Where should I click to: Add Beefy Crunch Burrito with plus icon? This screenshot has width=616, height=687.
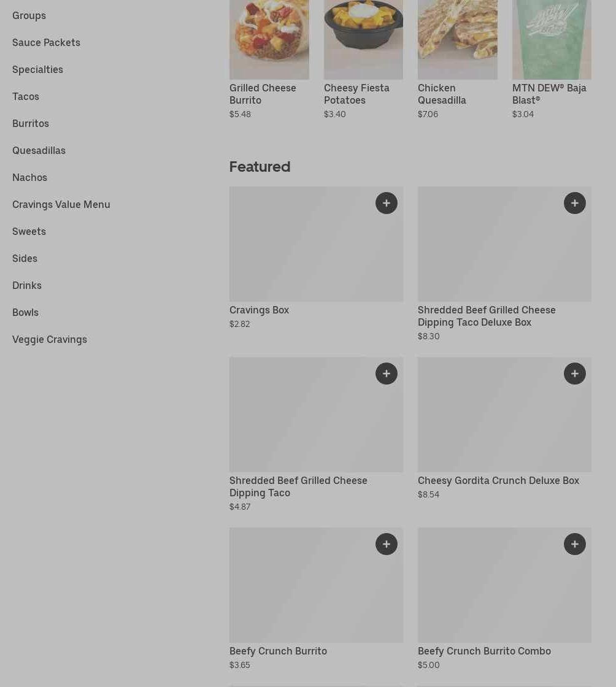386,543
